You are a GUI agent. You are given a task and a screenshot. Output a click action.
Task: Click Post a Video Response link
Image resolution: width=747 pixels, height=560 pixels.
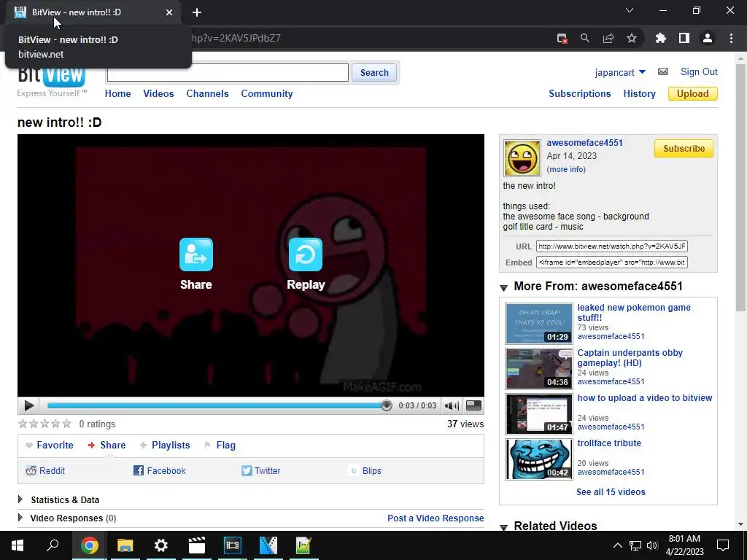(x=436, y=518)
